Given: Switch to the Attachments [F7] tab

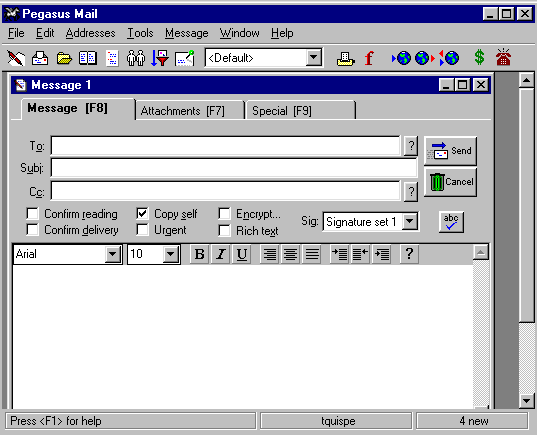Looking at the screenshot, I should (190, 111).
